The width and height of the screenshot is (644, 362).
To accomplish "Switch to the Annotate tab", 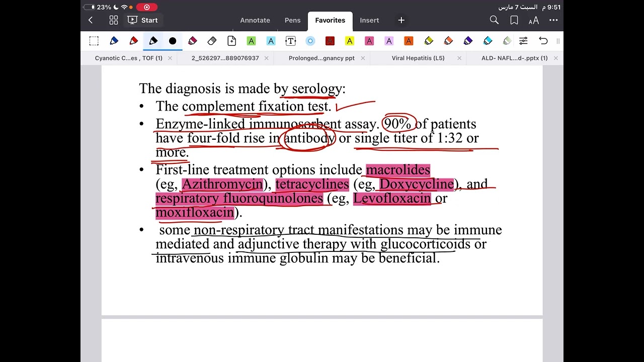I will (x=255, y=20).
